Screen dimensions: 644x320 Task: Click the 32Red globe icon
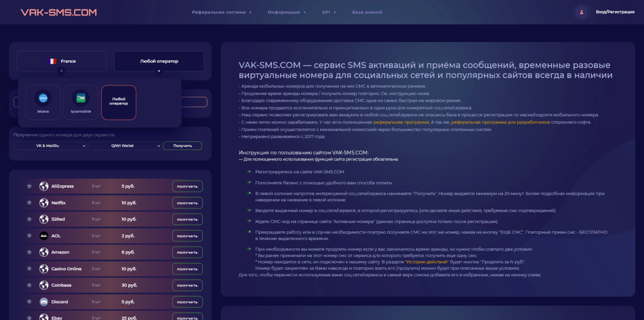[x=44, y=219]
